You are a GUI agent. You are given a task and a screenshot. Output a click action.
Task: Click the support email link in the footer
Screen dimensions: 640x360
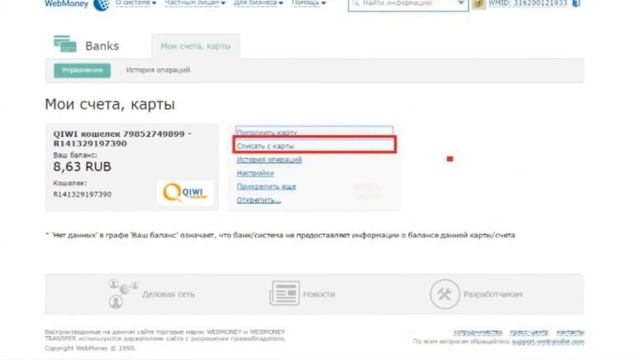[x=548, y=341]
